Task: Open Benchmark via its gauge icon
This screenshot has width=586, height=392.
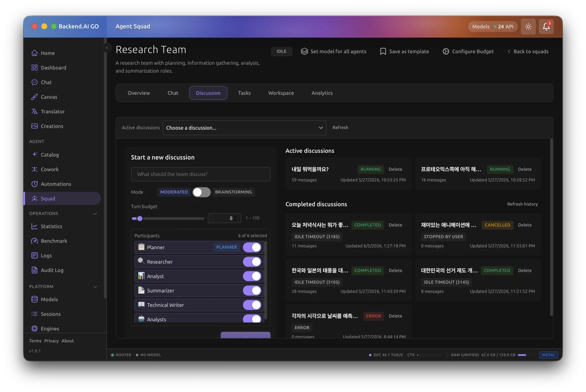Action: (x=34, y=241)
